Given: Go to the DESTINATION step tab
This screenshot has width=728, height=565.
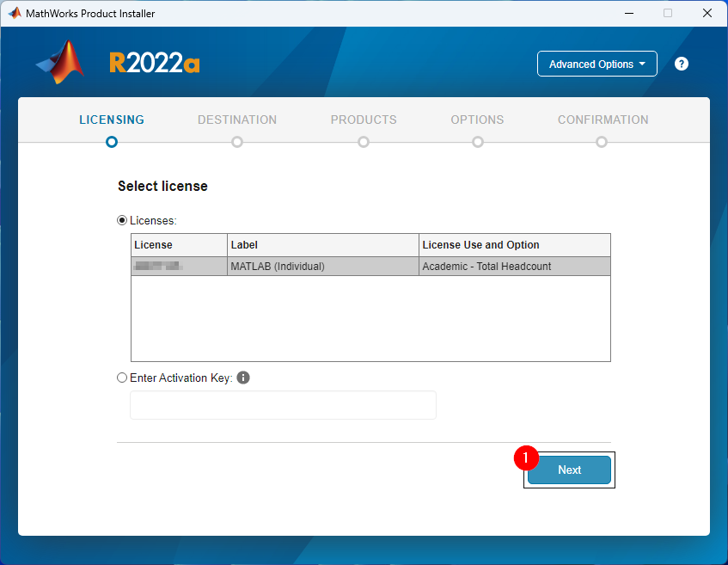Looking at the screenshot, I should 237,120.
